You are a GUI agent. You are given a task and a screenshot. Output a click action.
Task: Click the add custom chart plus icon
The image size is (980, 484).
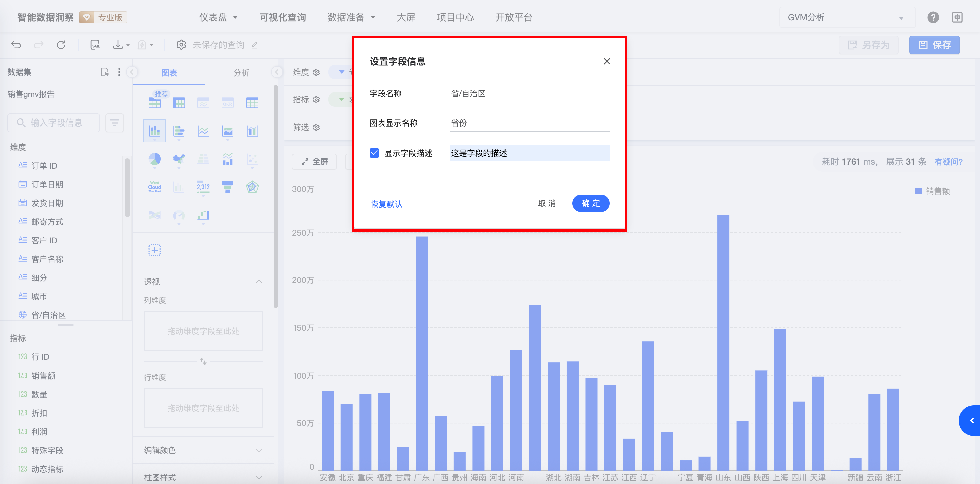coord(154,250)
